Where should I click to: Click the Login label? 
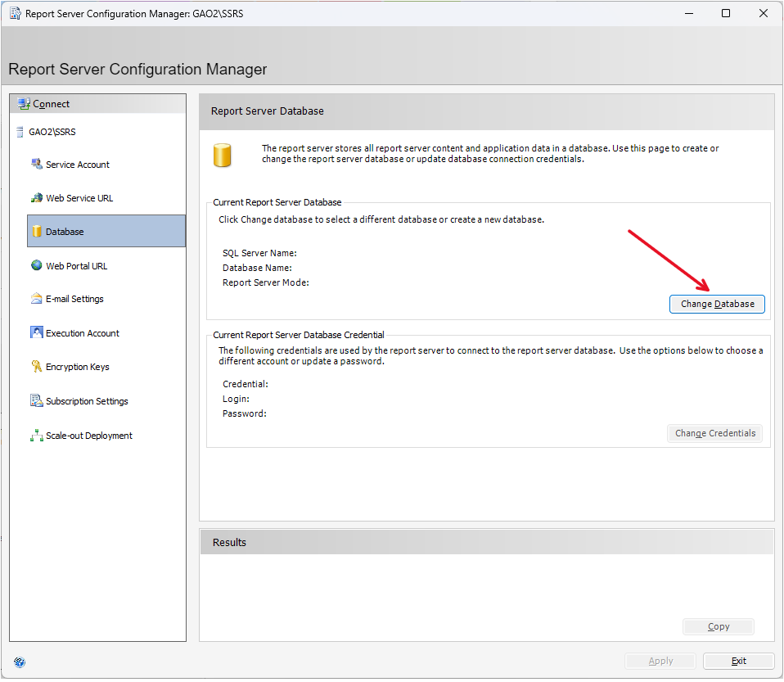[236, 400]
